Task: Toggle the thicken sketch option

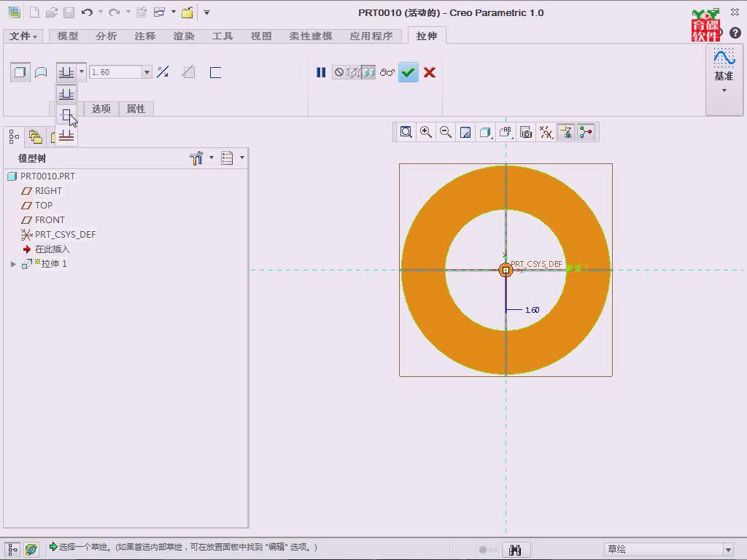Action: click(x=215, y=72)
